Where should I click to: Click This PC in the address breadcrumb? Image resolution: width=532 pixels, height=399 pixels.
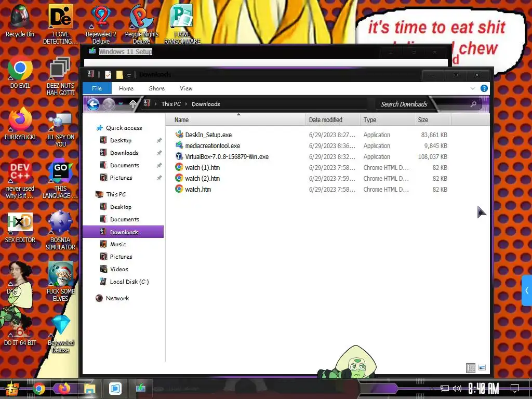[x=171, y=104]
